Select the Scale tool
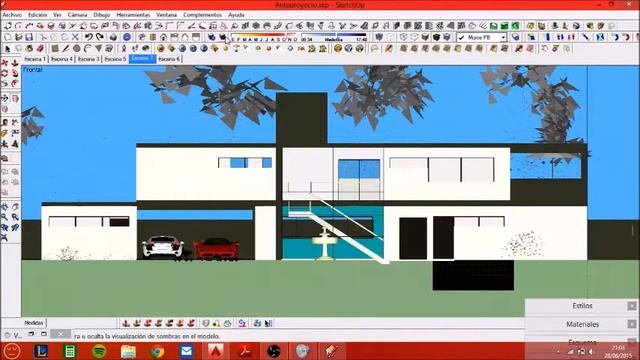The height and width of the screenshot is (360, 640). (4, 83)
